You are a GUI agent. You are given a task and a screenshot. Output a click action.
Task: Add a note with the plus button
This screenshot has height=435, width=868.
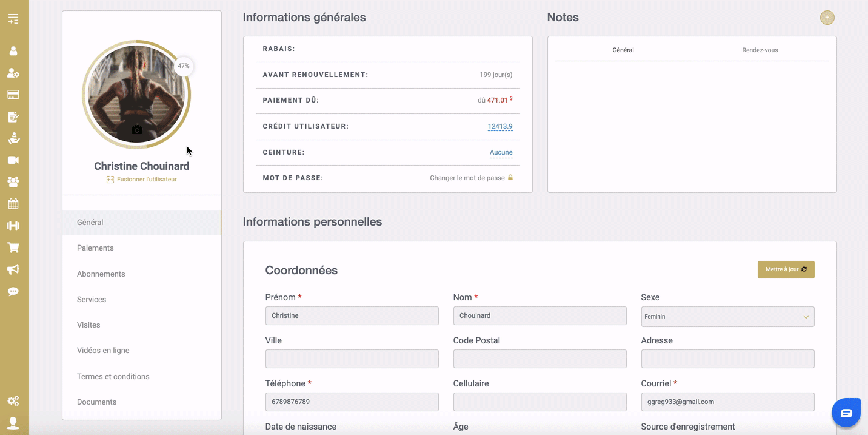point(827,18)
